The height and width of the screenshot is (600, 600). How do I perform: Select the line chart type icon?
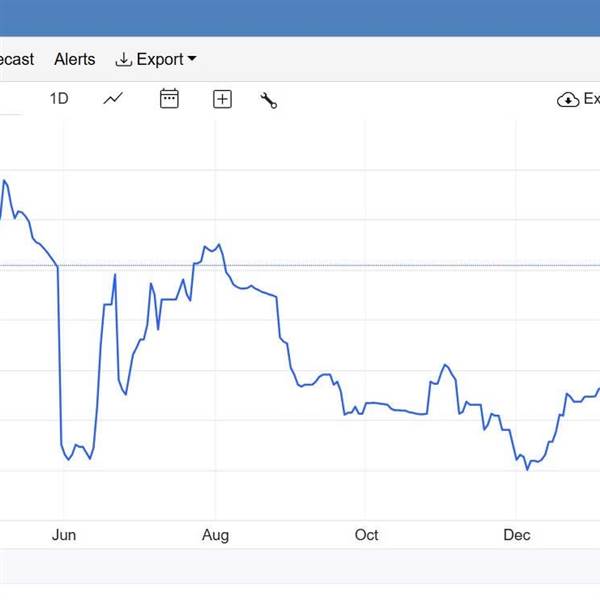click(x=113, y=98)
